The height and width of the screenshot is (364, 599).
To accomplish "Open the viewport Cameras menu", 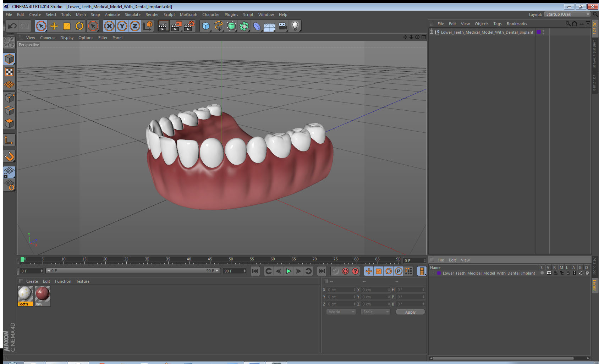I will [x=48, y=38].
